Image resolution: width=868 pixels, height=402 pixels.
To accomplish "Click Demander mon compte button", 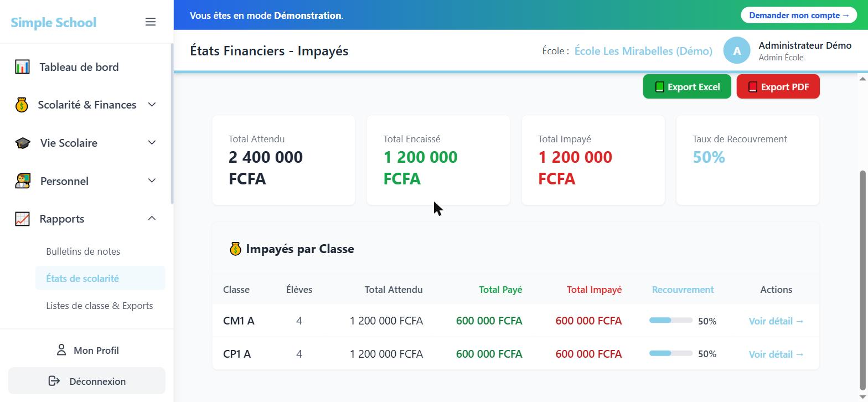I will [799, 16].
